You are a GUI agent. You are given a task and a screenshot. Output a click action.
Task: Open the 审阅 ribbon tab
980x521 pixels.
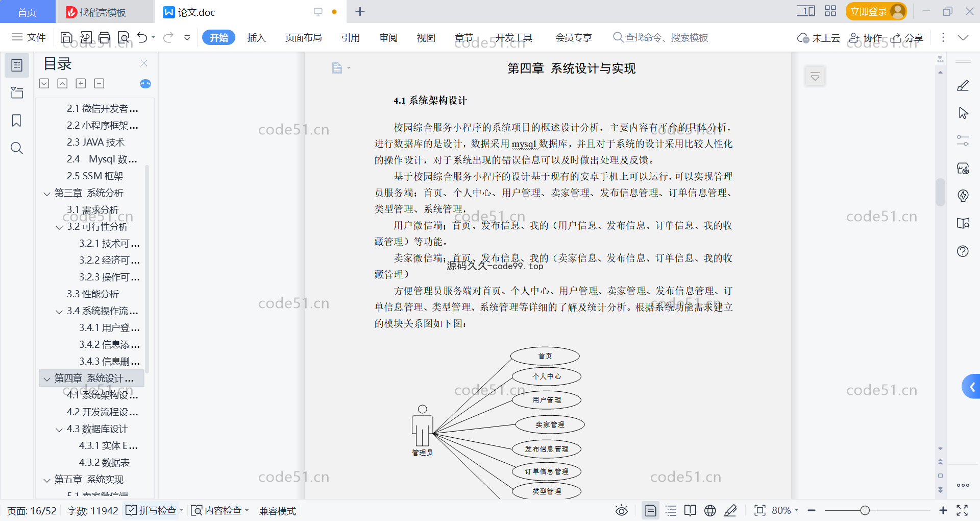coord(388,37)
